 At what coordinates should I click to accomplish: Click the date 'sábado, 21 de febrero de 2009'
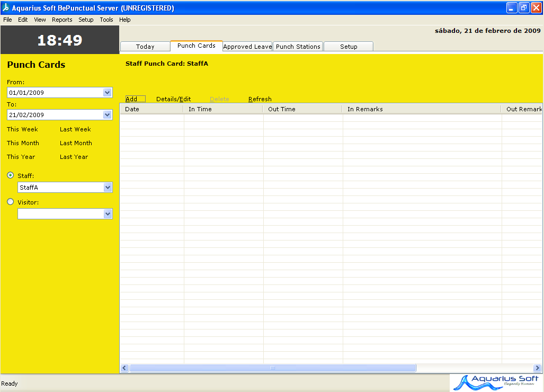coord(487,31)
